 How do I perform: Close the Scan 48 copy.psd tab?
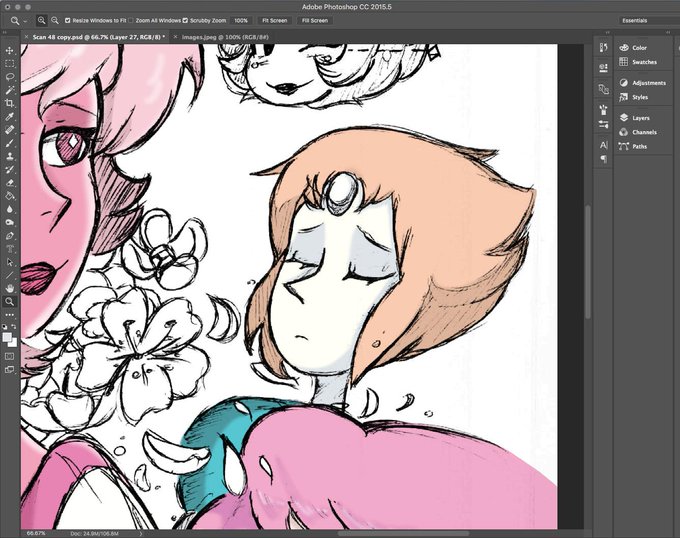point(26,37)
